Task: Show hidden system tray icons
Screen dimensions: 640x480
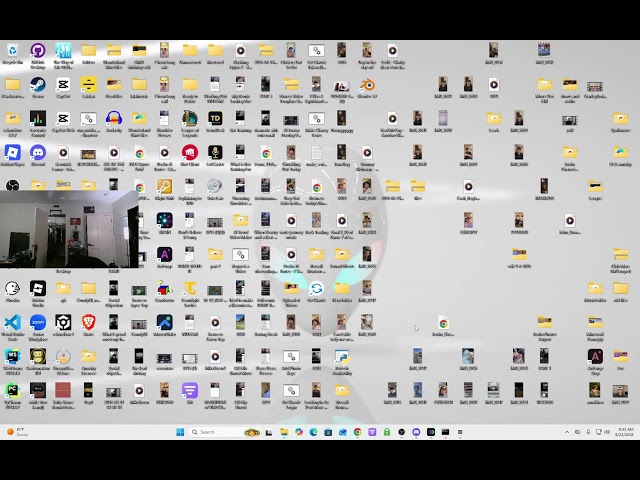Action: coord(567,432)
